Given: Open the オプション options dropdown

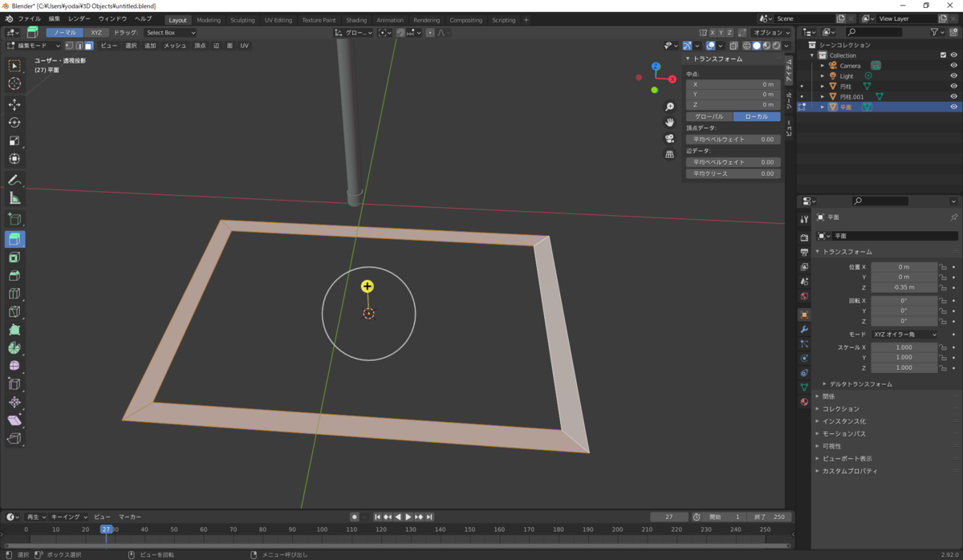Looking at the screenshot, I should tap(772, 33).
